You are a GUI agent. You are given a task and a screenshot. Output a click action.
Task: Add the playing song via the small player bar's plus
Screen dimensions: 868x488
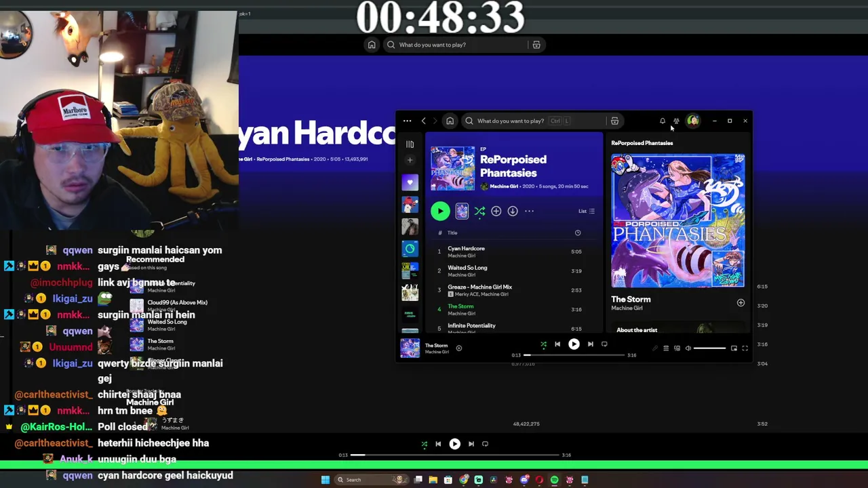(459, 348)
